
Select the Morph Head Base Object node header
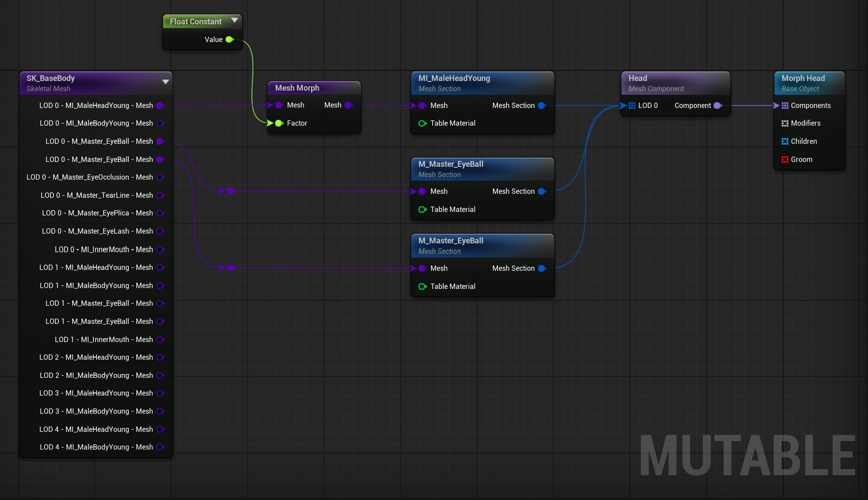click(809, 83)
